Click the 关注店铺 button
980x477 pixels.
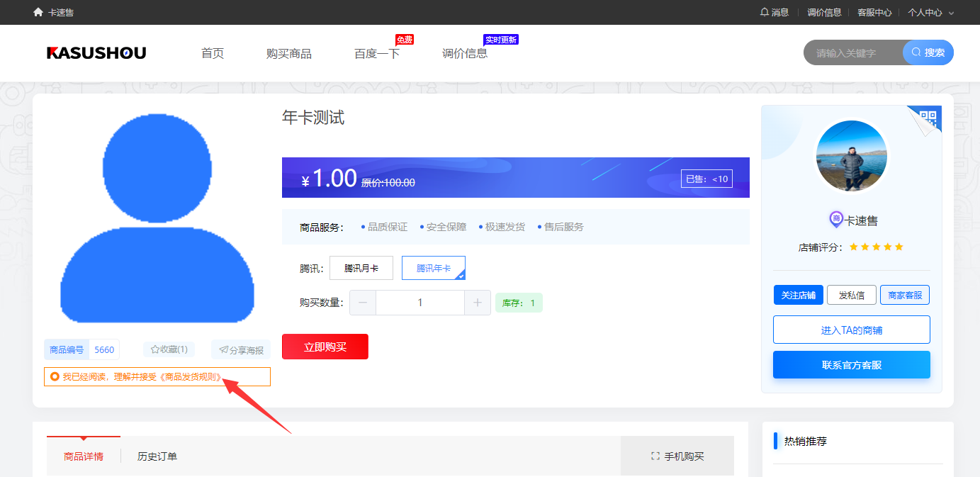click(799, 295)
